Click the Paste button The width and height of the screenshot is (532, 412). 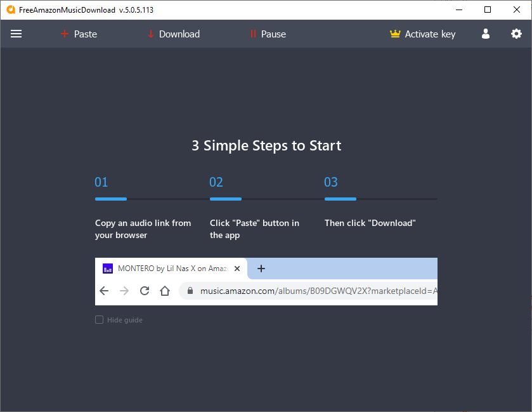click(79, 34)
